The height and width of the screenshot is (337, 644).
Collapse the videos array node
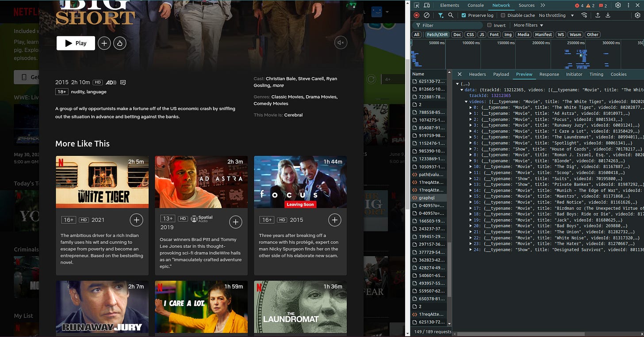pos(466,102)
